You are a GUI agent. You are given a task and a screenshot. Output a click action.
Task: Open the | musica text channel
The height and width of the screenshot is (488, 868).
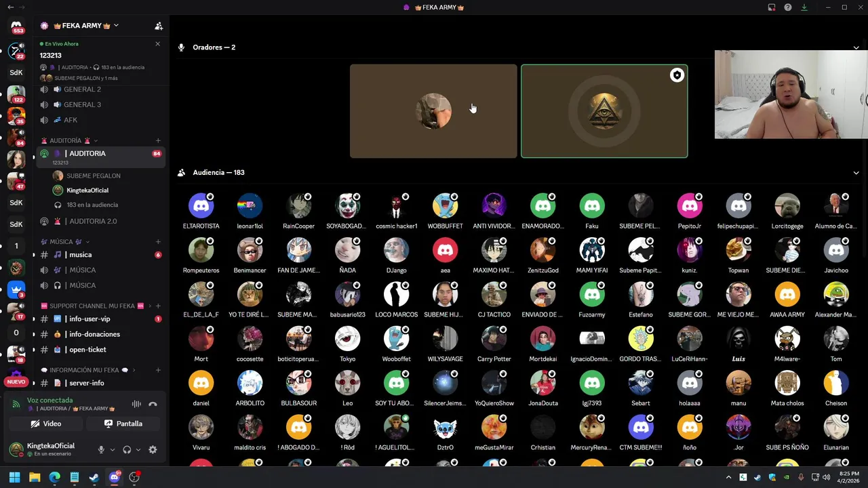pos(100,255)
